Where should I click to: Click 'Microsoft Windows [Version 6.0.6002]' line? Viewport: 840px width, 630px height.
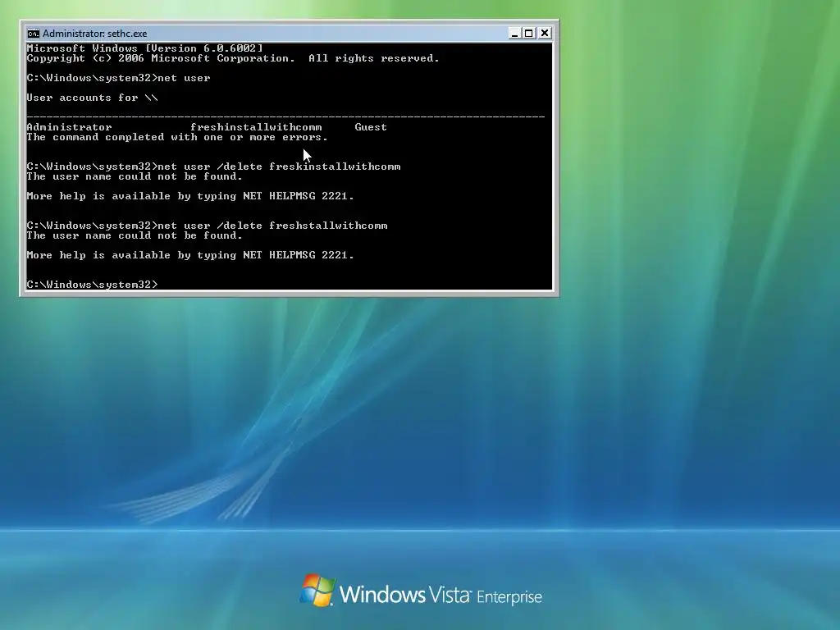click(x=144, y=48)
